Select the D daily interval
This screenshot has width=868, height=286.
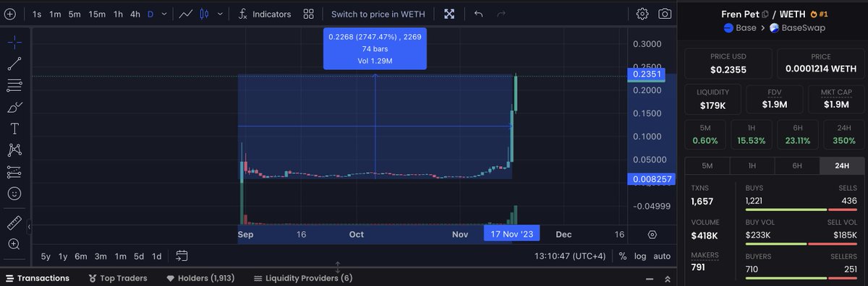pos(150,14)
